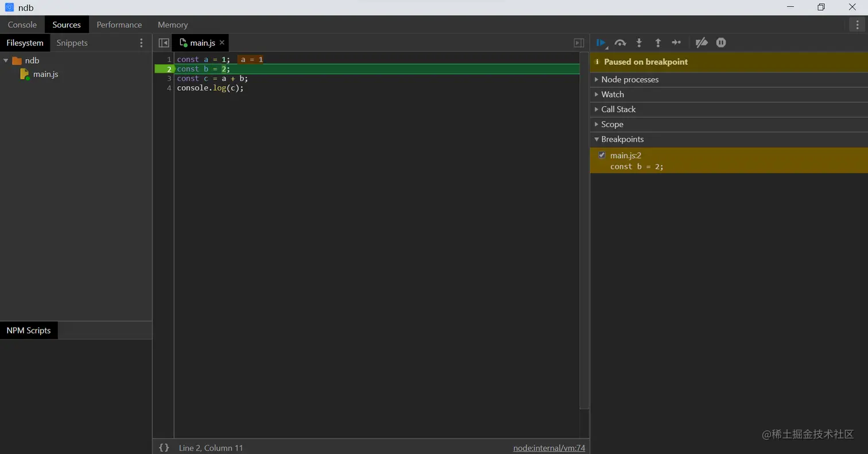Click line number 4 in the gutter
The height and width of the screenshot is (454, 868).
(x=169, y=88)
